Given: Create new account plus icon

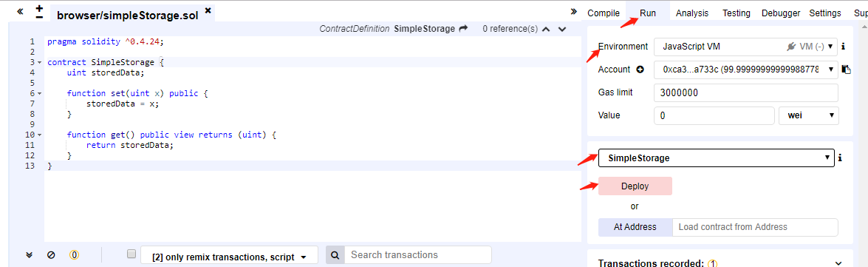Looking at the screenshot, I should click(x=640, y=70).
